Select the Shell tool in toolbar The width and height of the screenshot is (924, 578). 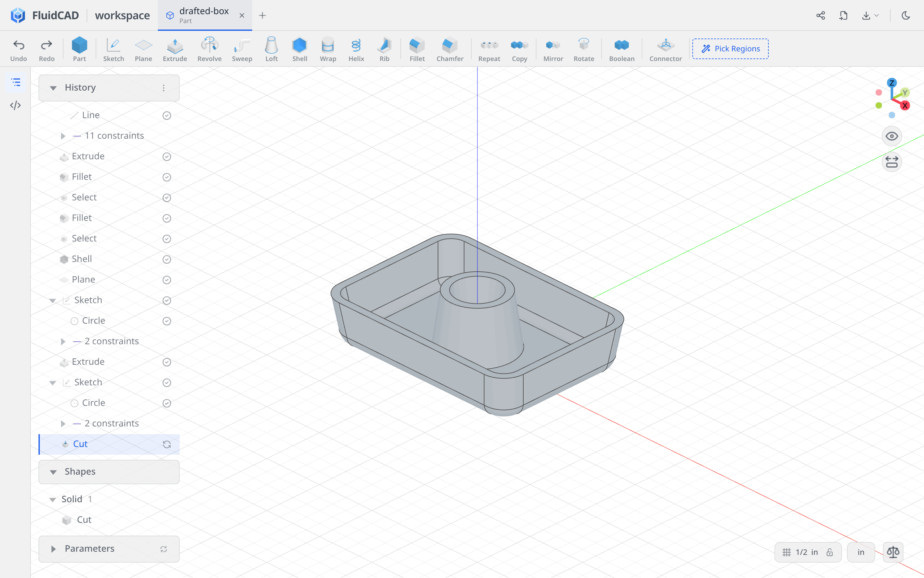[300, 49]
